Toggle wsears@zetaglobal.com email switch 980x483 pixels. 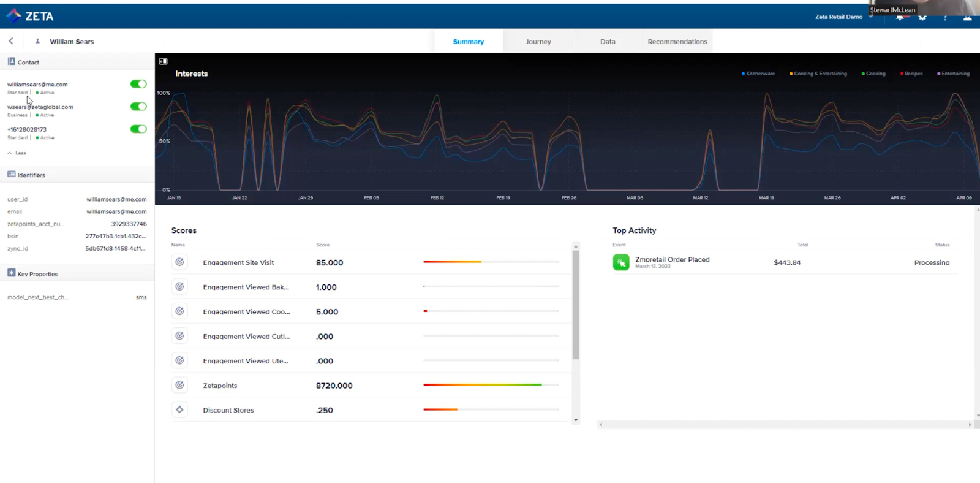[138, 107]
